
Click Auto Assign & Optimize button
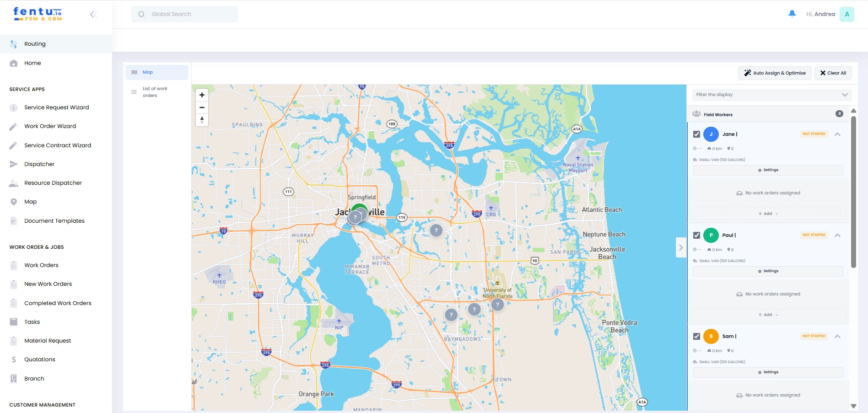click(775, 73)
